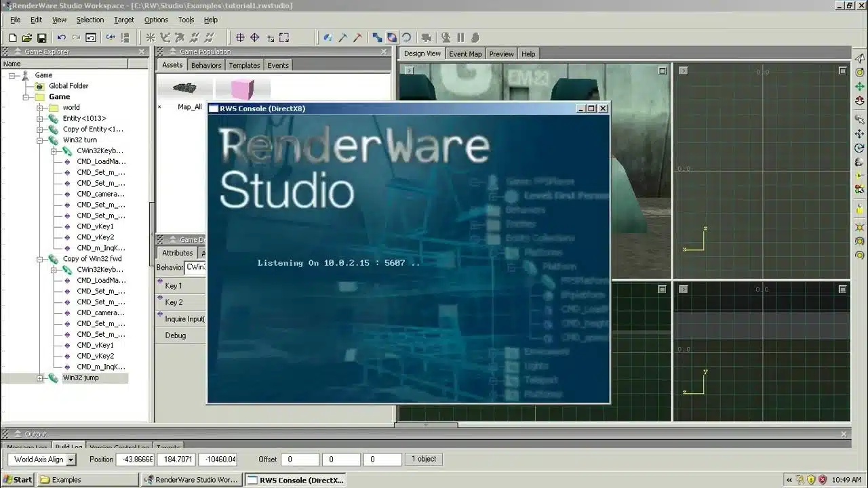Click the Windows Start button
868x488 pixels.
pyautogui.click(x=18, y=480)
